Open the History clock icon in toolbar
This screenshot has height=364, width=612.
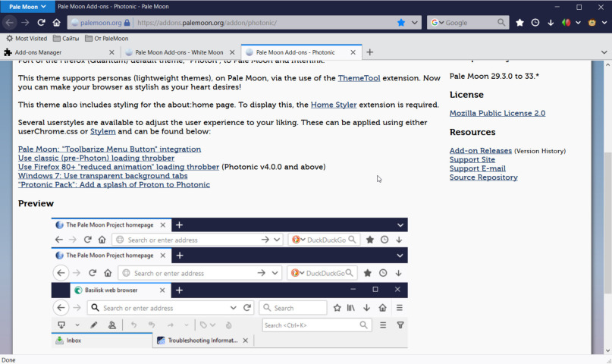coord(535,23)
